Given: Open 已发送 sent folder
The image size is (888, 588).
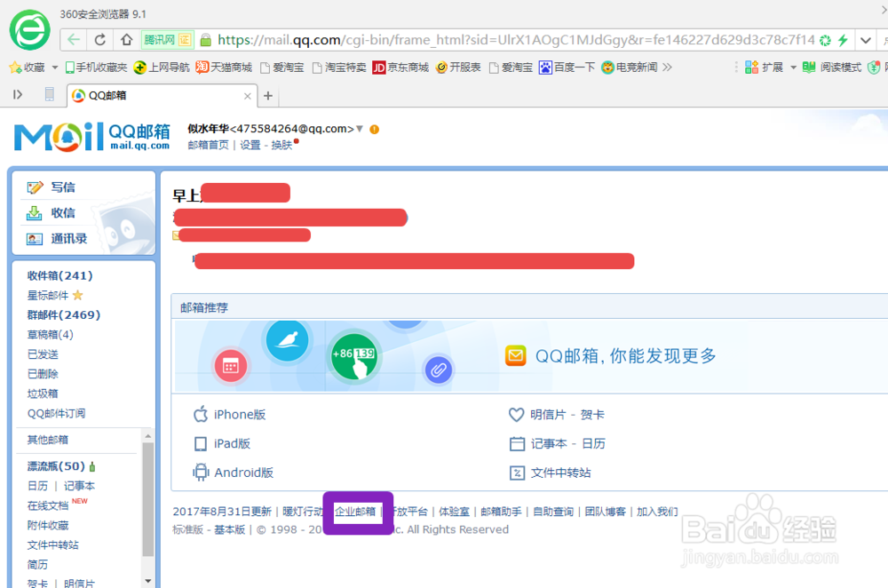Looking at the screenshot, I should pyautogui.click(x=43, y=354).
